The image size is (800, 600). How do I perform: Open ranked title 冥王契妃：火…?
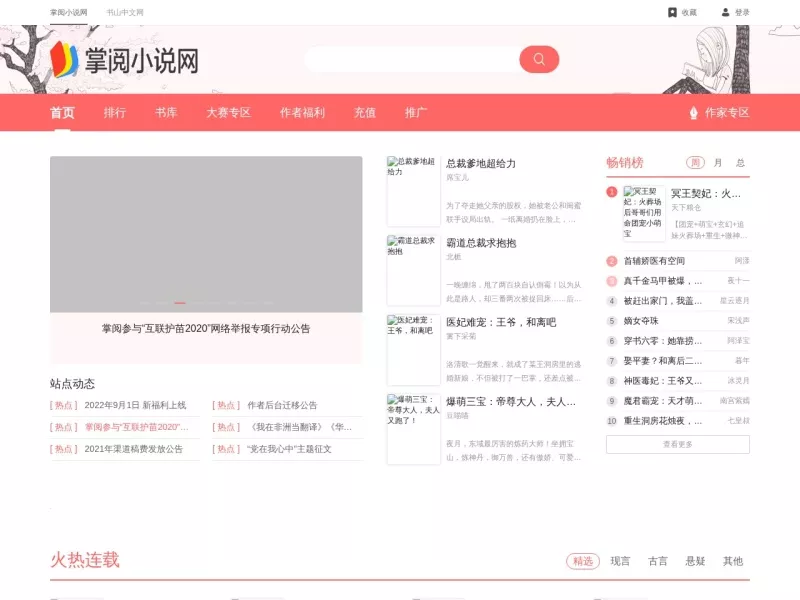706,193
